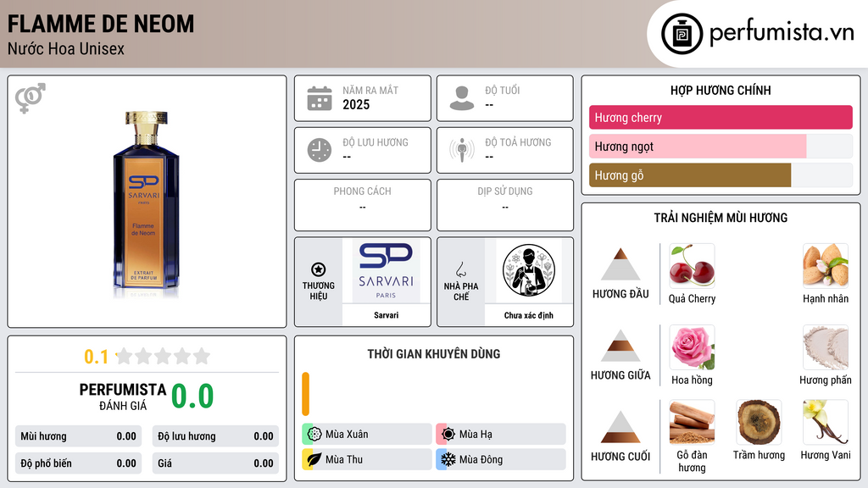
Task: Click the nose icon above Nhà pha chế
Action: tap(460, 269)
